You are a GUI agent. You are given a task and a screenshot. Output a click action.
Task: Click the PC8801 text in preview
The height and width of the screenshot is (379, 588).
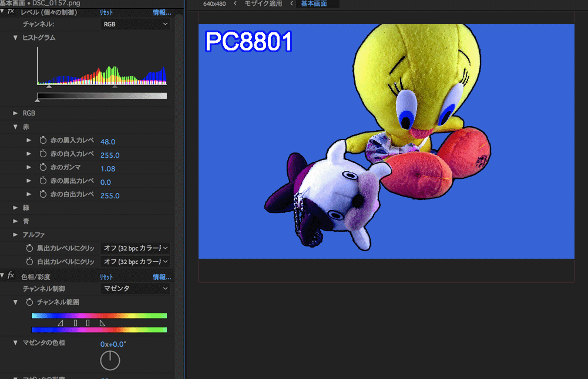click(248, 41)
